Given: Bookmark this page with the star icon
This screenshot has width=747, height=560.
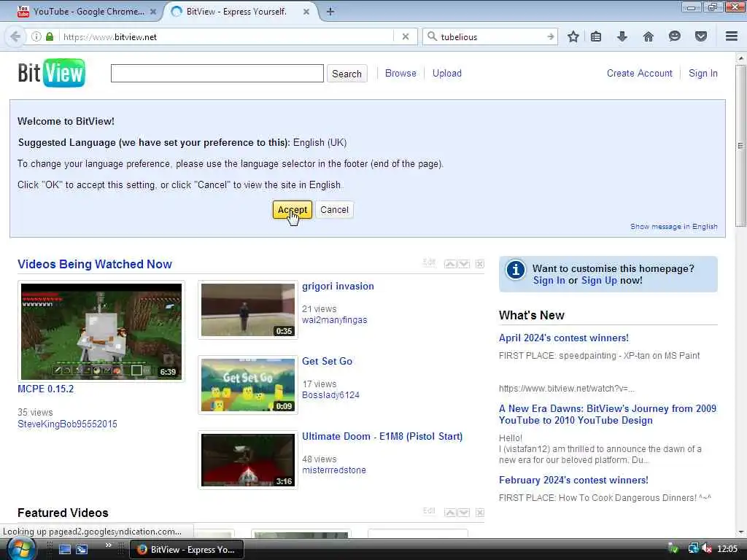Looking at the screenshot, I should pyautogui.click(x=573, y=36).
